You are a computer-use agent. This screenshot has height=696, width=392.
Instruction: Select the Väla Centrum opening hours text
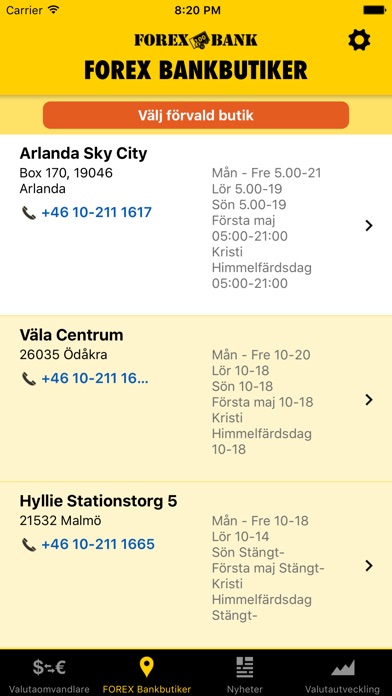[262, 402]
